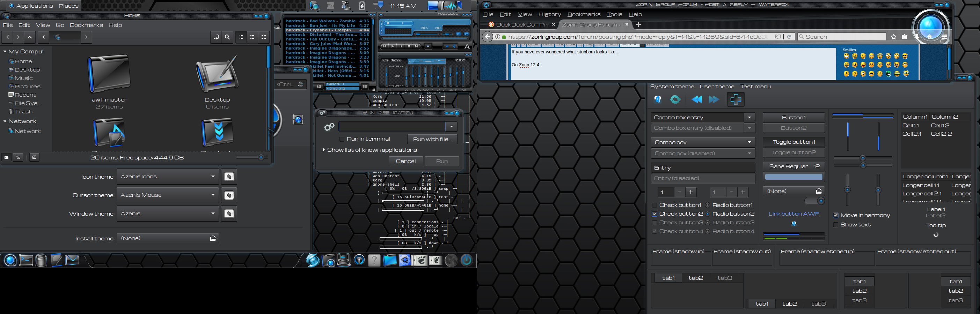Open Window theme dropdown showing Azenis
Viewport: 980px width, 314px height.
click(x=168, y=214)
